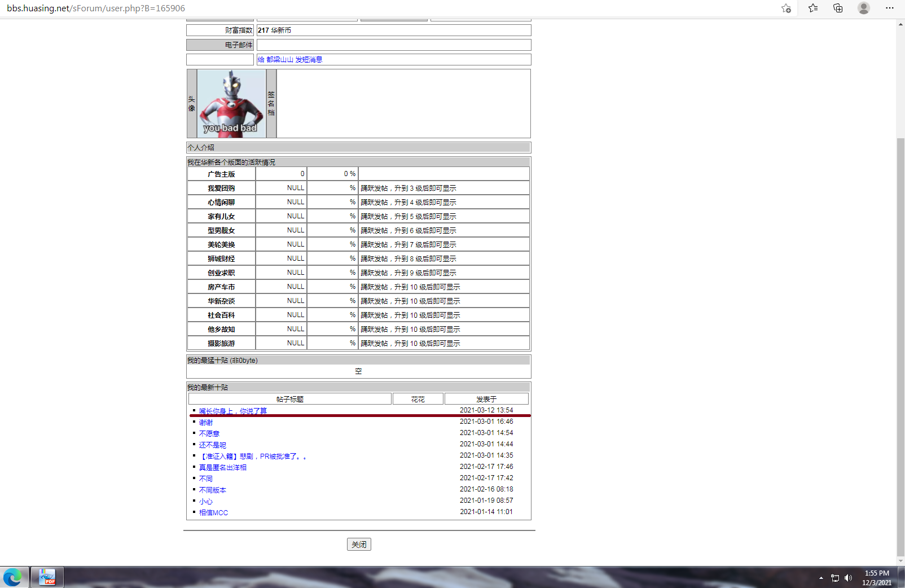Add this page to favorites

click(x=786, y=8)
